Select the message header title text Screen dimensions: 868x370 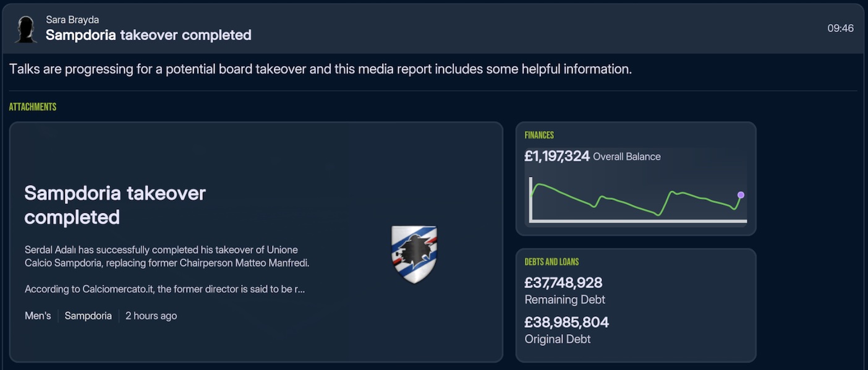click(x=148, y=35)
